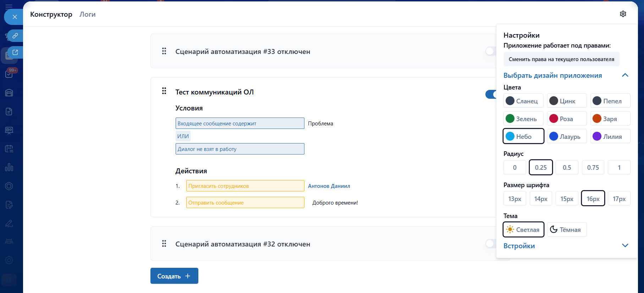This screenshot has height=293, width=644.
Task: Close the slider panel with the X button
Action: click(x=15, y=17)
